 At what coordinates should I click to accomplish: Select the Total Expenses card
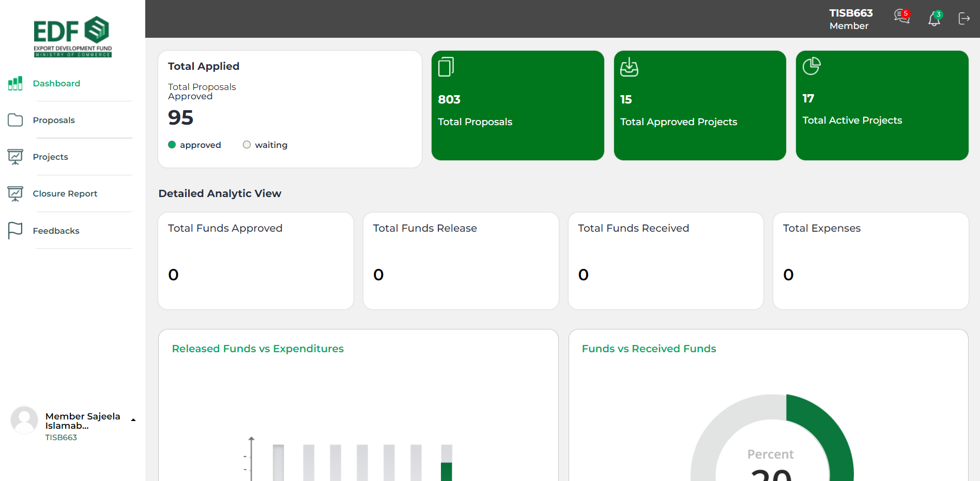[870, 261]
